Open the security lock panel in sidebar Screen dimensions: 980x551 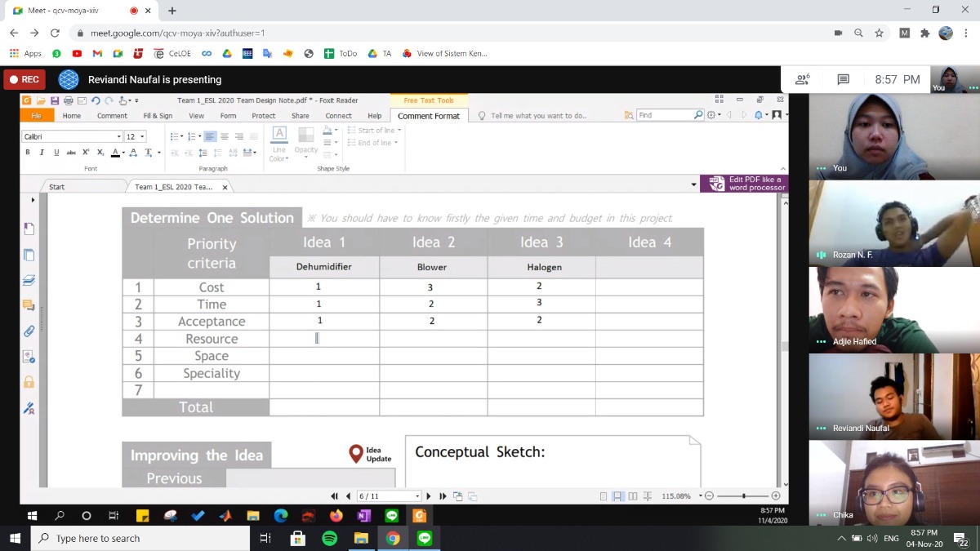[x=29, y=382]
